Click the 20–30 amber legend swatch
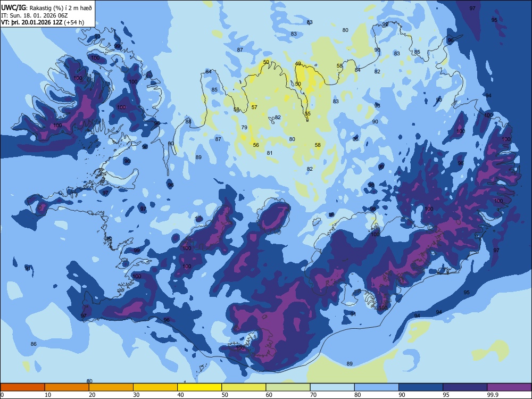The width and height of the screenshot is (532, 399). (111, 387)
